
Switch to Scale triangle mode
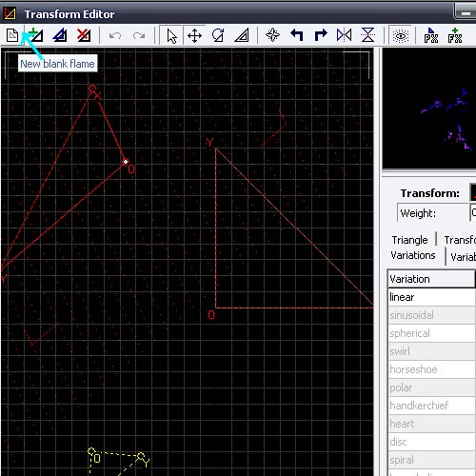242,35
